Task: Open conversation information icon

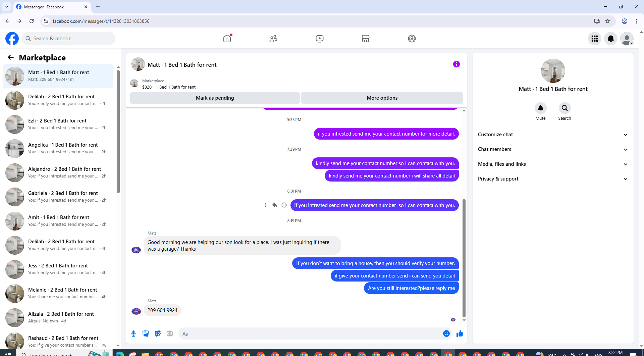Action: (x=456, y=64)
